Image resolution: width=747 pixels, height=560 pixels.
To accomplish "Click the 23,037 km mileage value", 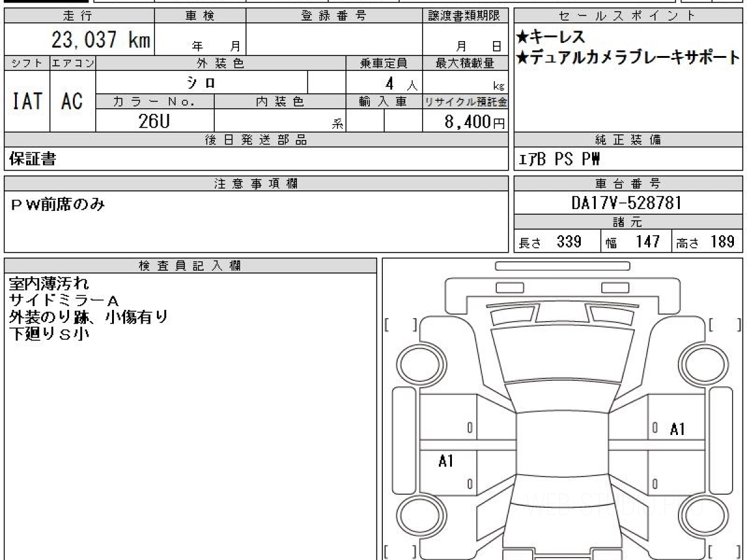I will tap(101, 40).
